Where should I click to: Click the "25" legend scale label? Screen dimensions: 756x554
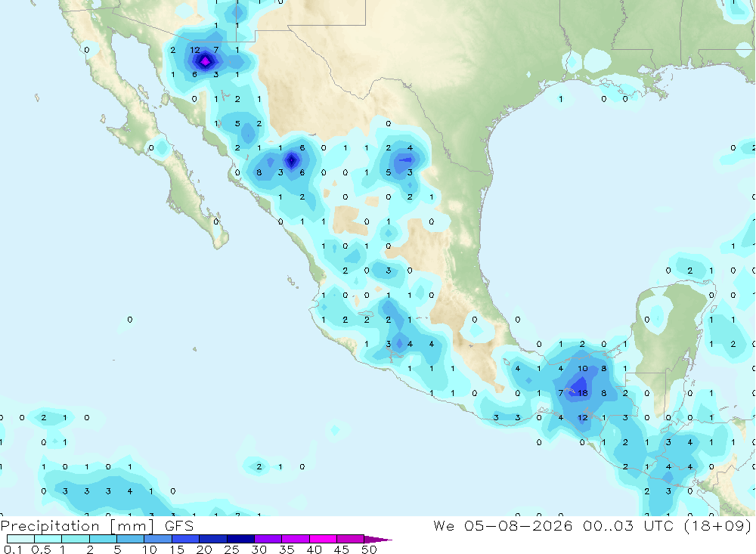tap(231, 549)
